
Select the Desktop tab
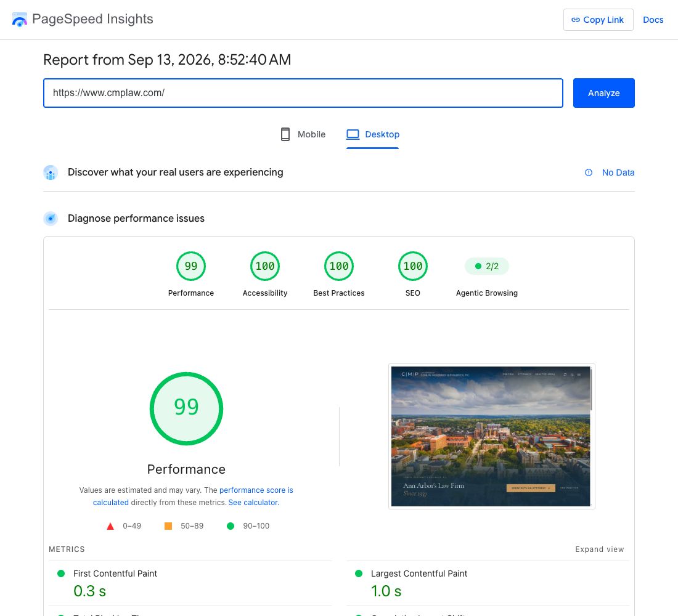coord(373,134)
